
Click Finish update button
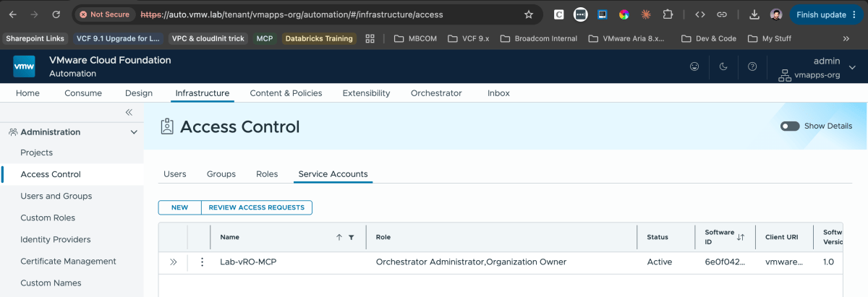point(826,14)
